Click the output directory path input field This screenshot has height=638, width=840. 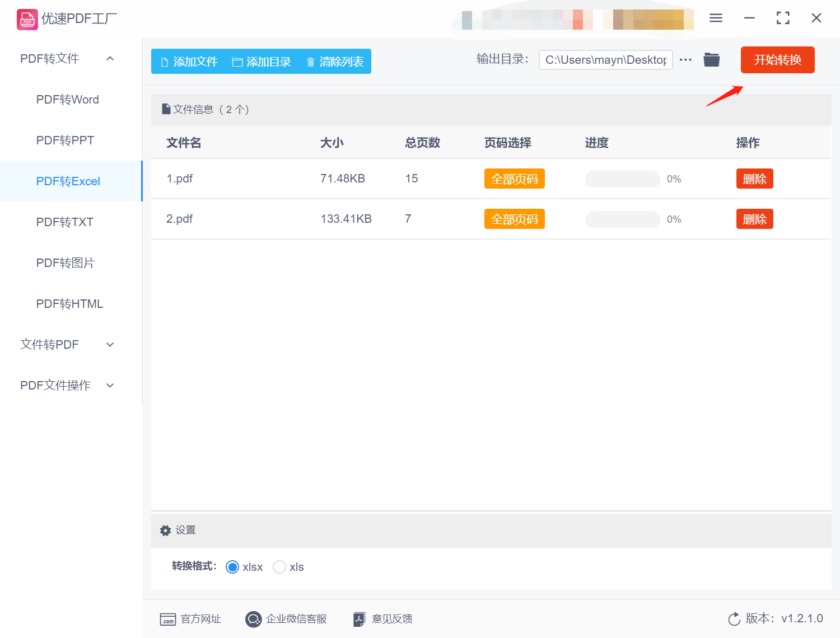605,59
